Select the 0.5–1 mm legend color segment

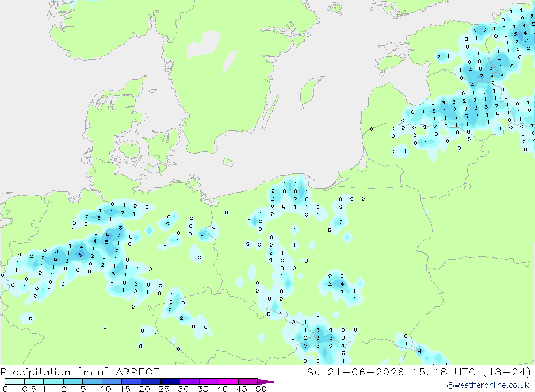coord(34,381)
